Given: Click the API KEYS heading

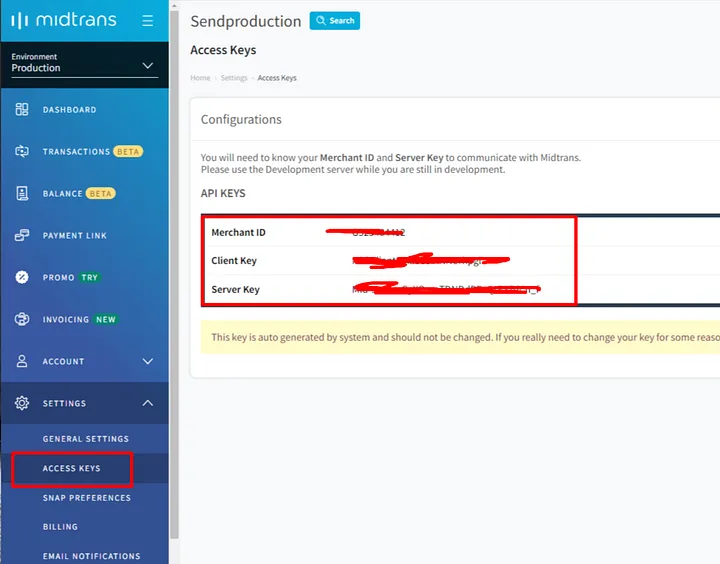Looking at the screenshot, I should pos(223,193).
